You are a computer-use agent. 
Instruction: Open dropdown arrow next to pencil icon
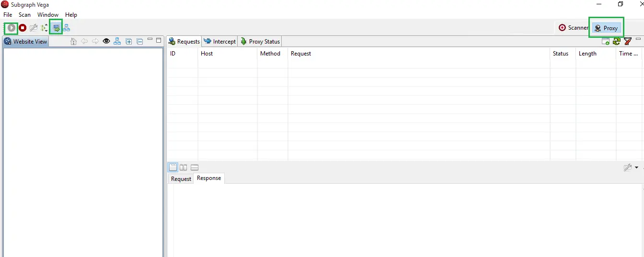tap(636, 168)
